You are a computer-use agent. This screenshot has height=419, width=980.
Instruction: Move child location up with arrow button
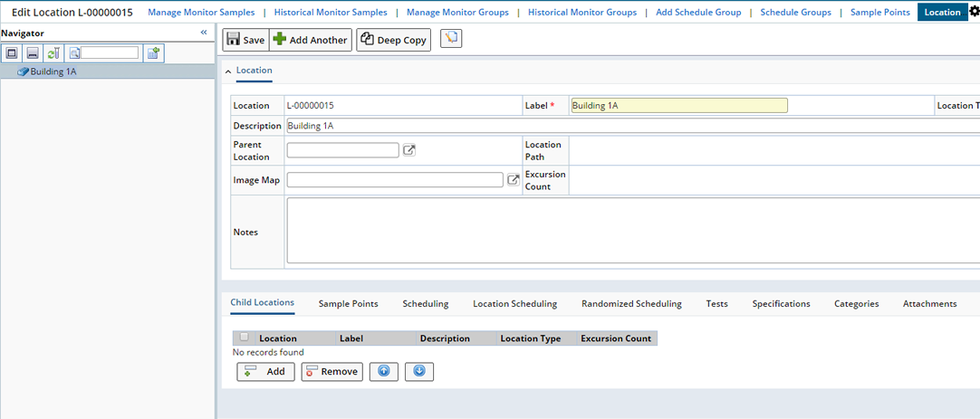pyautogui.click(x=384, y=372)
